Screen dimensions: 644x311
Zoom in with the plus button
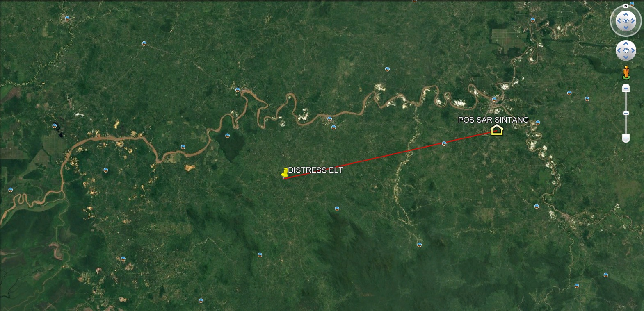pos(626,88)
